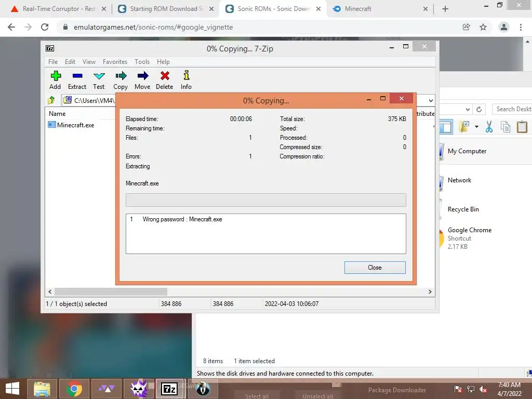Click the Copy arrow icon in 7-Zip toolbar

pos(121,75)
